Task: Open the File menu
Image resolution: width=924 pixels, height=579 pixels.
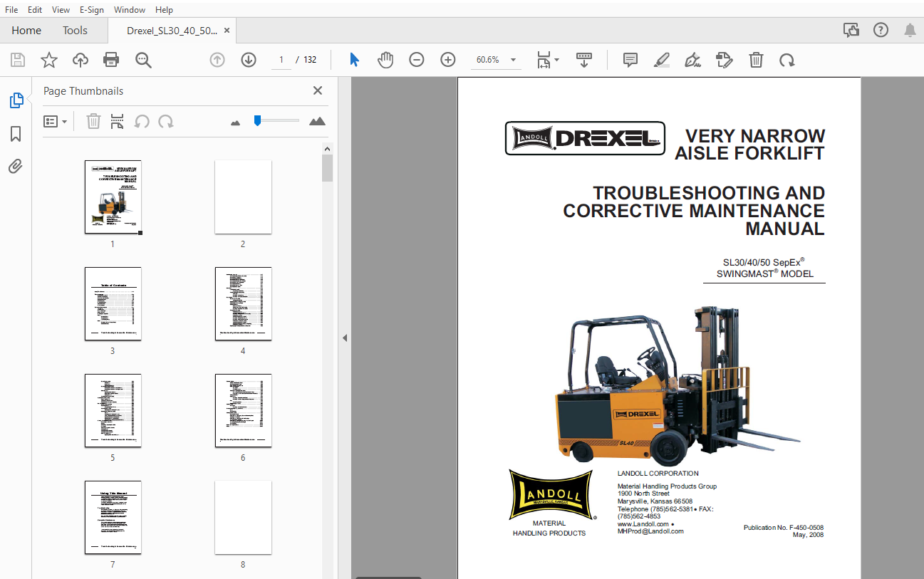Action: click(11, 10)
